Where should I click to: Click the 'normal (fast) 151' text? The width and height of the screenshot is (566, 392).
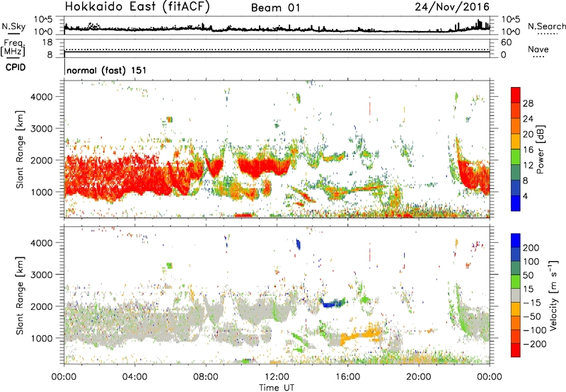pos(107,70)
